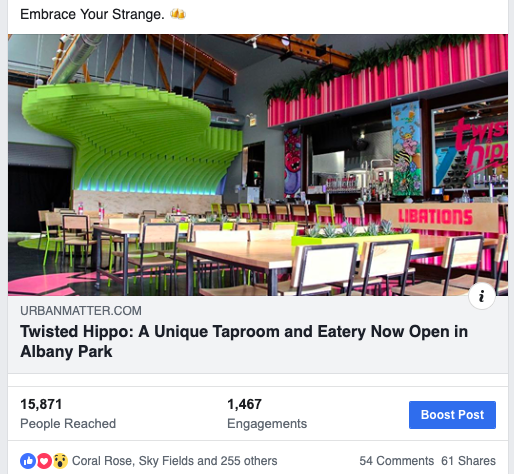Click the beer mugs emoji in caption

pyautogui.click(x=178, y=14)
